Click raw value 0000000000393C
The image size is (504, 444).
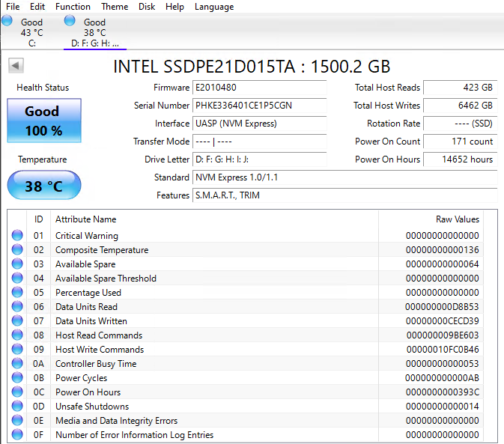tap(443, 392)
